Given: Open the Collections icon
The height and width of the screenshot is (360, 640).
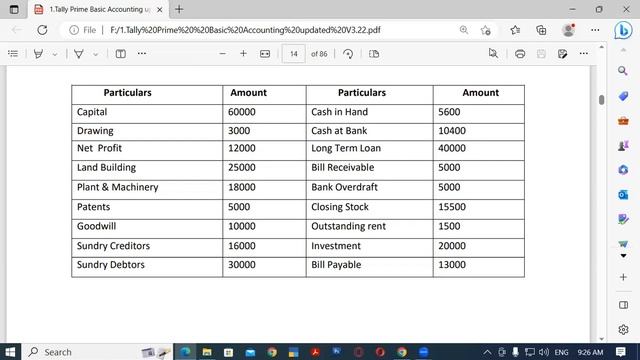Looking at the screenshot, I should tap(541, 30).
